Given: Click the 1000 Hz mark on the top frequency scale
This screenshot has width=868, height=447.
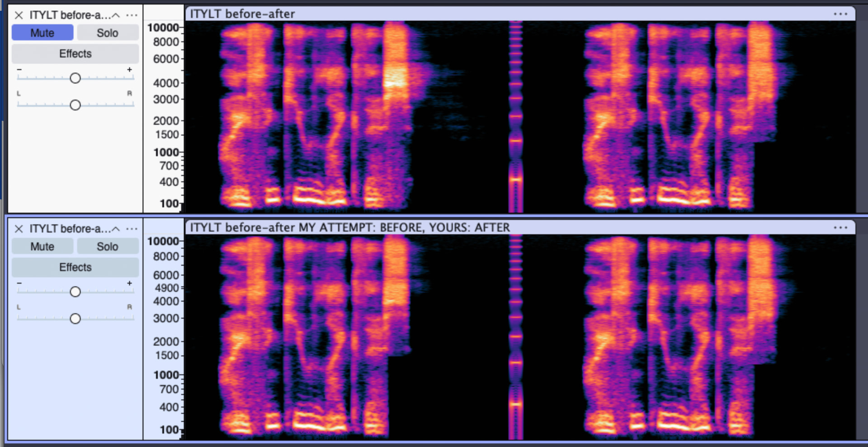Looking at the screenshot, I should (x=166, y=152).
